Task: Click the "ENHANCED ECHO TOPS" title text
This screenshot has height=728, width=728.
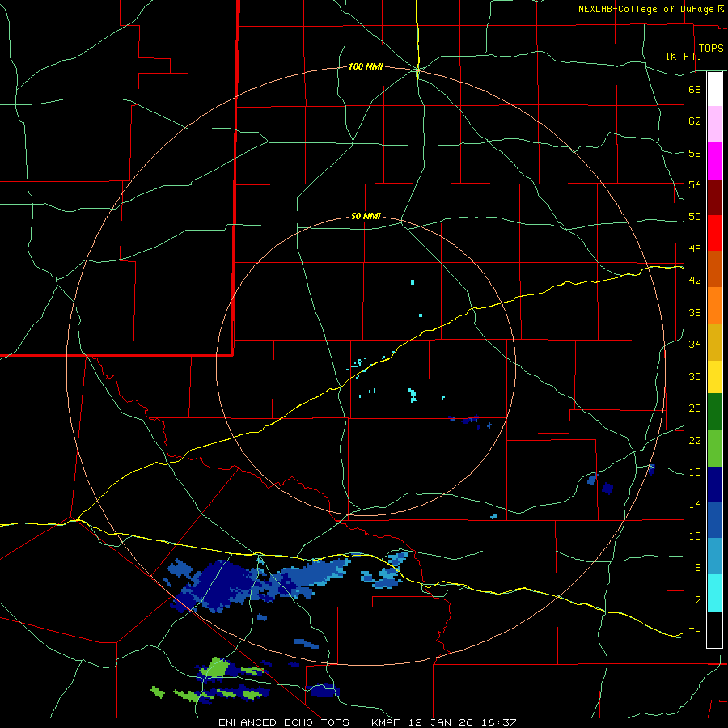Action: pos(284,722)
